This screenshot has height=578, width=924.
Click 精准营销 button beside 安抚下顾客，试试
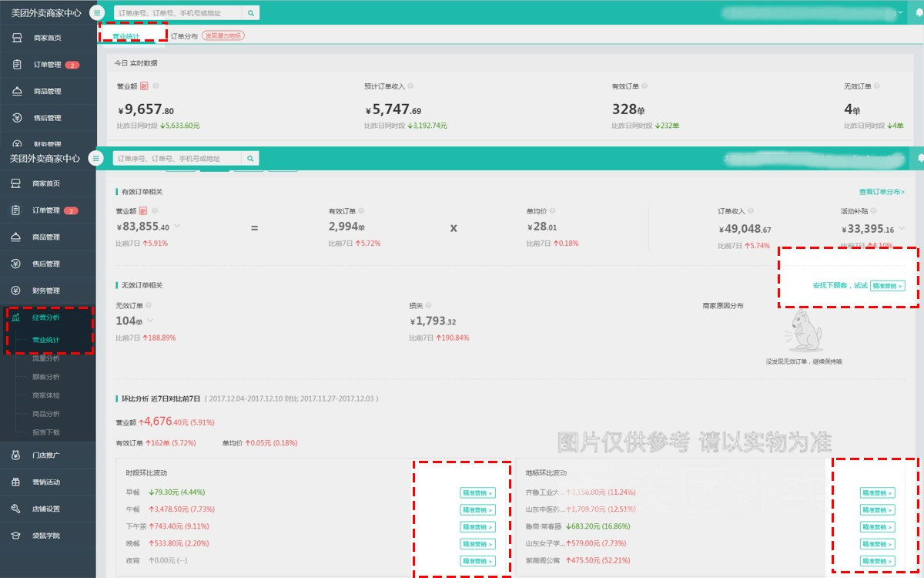888,285
